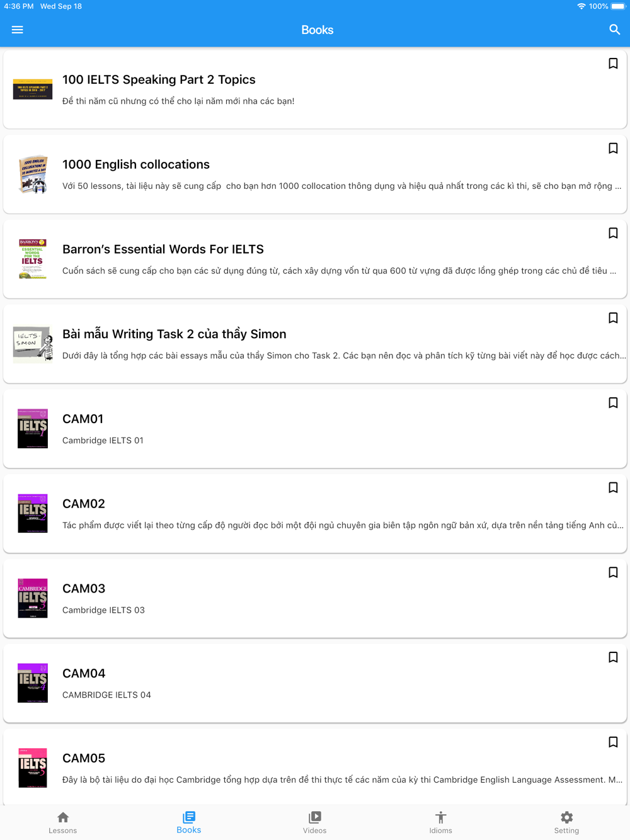The height and width of the screenshot is (840, 630).
Task: Tap the Barron's Essential Words cover
Action: [33, 259]
